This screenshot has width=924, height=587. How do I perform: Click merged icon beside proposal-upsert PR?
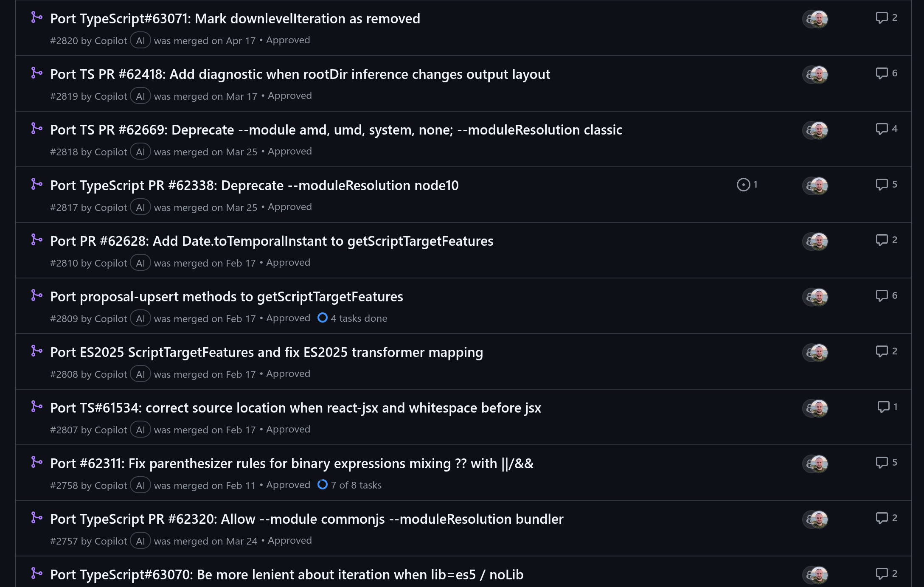click(x=37, y=296)
